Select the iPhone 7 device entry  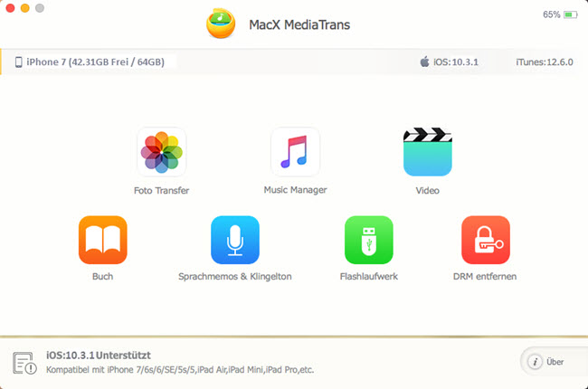pos(90,62)
